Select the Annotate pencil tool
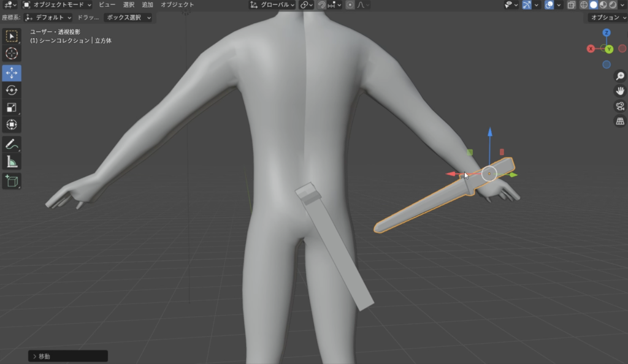Screen dimensions: 628x364 pyautogui.click(x=12, y=145)
